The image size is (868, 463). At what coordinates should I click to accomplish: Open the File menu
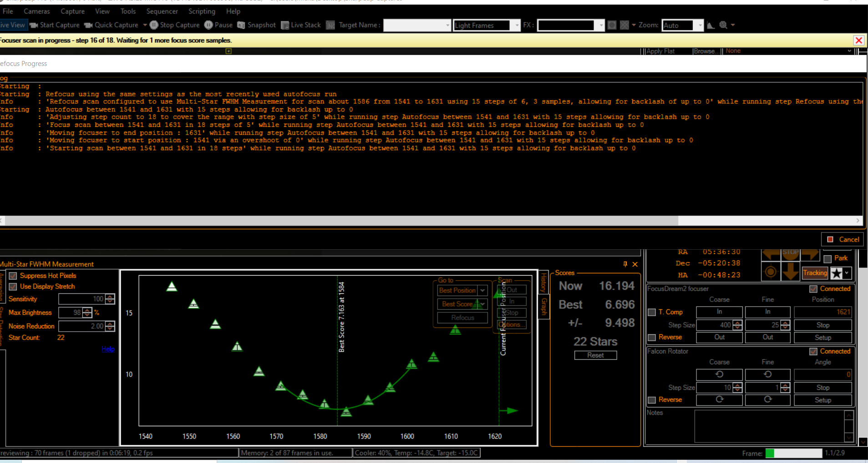(8, 11)
